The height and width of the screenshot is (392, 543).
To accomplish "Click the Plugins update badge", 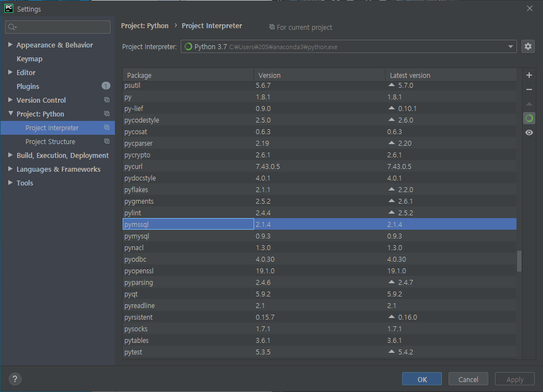I will (106, 86).
